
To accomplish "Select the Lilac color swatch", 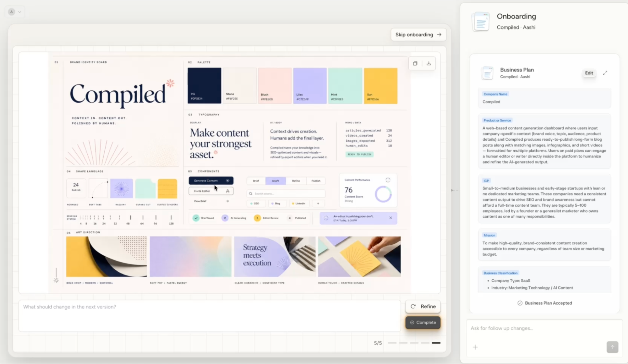I will 310,86.
